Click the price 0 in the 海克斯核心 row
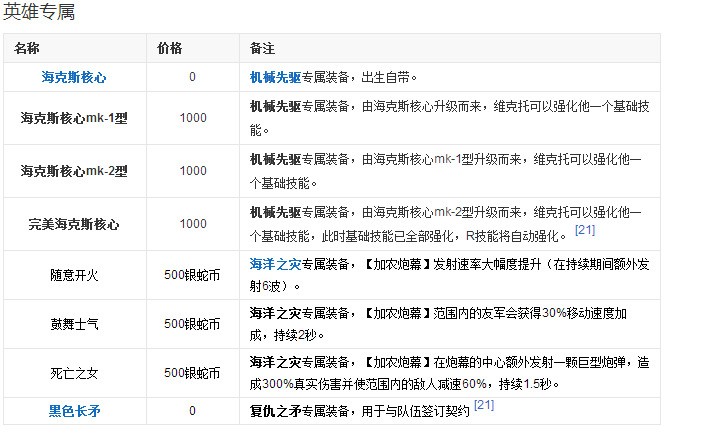717x438 pixels. (x=193, y=77)
